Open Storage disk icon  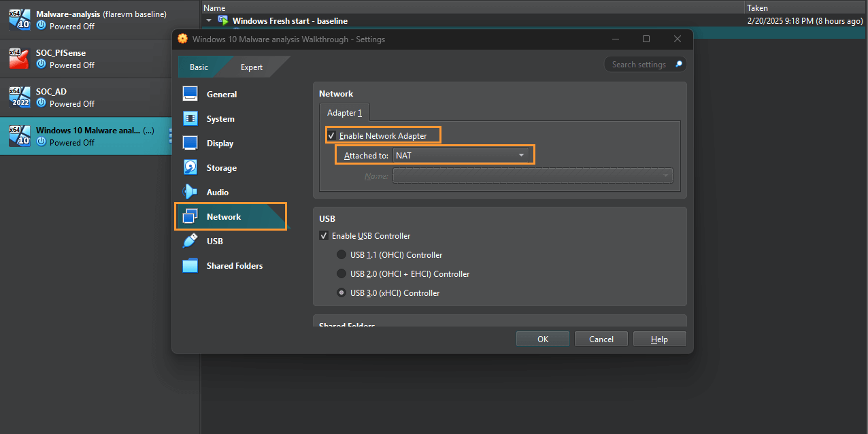[x=190, y=167]
